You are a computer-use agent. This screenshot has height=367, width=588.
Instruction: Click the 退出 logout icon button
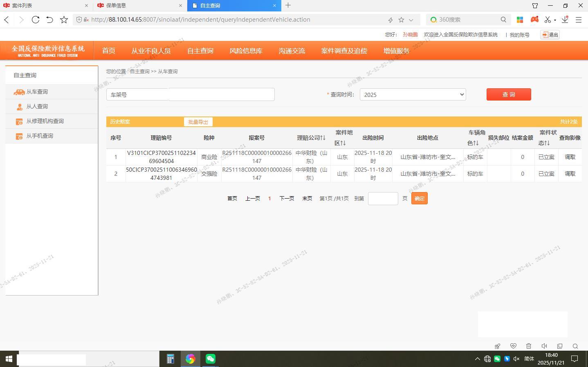coord(550,35)
